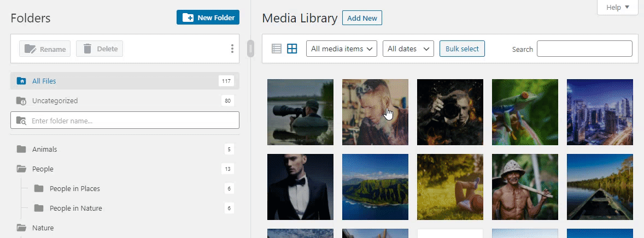Focus the media Search field
Image resolution: width=644 pixels, height=238 pixels.
[584, 49]
